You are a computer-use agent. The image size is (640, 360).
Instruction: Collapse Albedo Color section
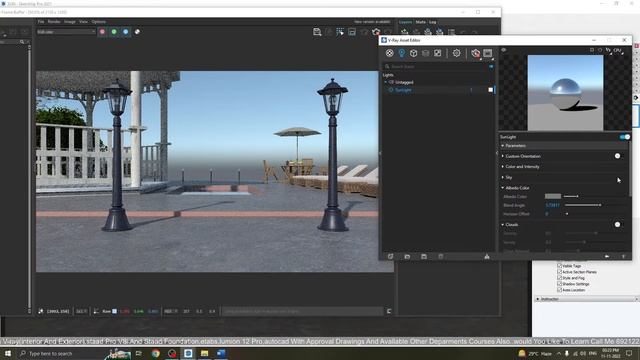[503, 188]
